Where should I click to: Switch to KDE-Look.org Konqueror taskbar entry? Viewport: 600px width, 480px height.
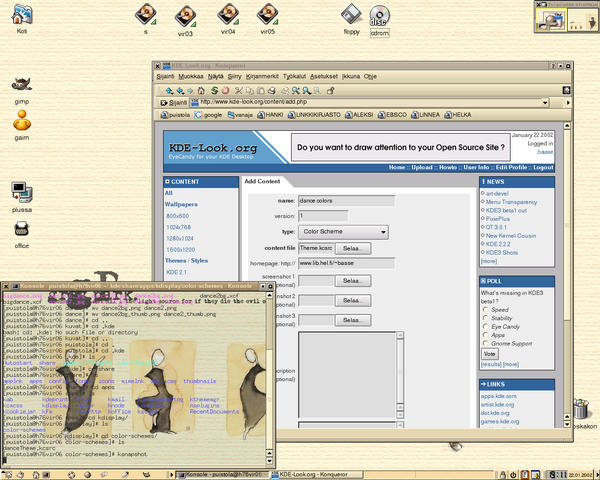316,475
